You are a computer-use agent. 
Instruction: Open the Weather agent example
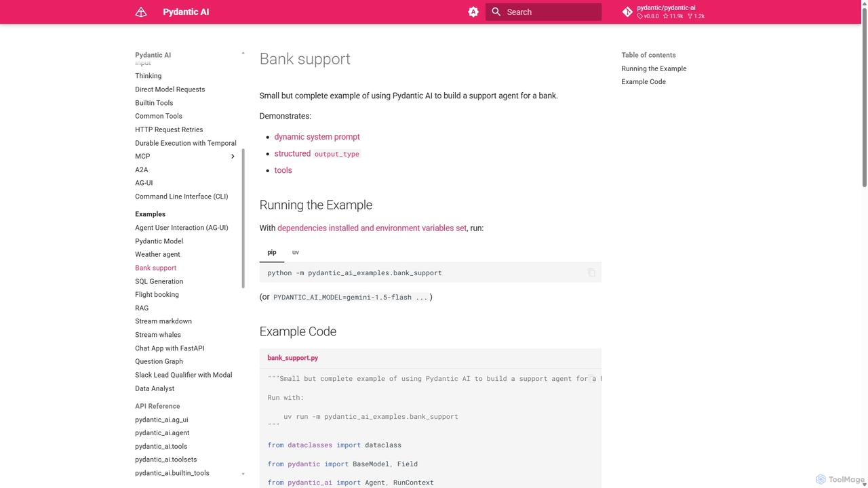click(x=157, y=255)
